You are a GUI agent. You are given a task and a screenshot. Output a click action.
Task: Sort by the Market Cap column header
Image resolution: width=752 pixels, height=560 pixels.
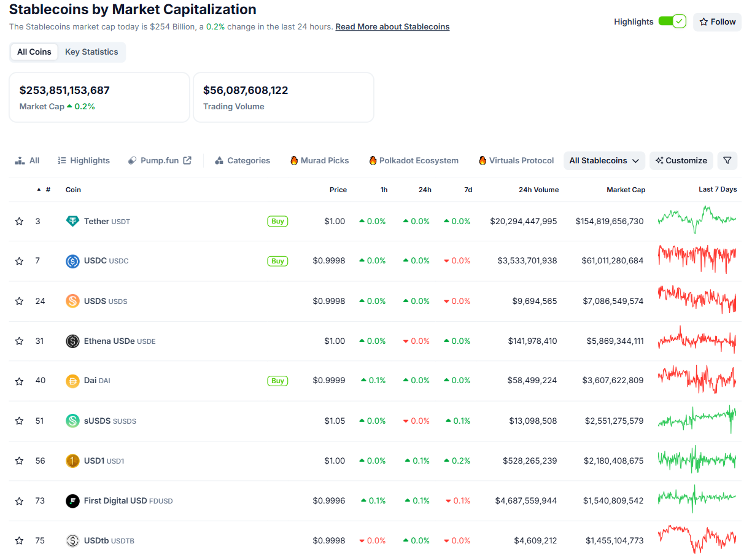pyautogui.click(x=626, y=190)
